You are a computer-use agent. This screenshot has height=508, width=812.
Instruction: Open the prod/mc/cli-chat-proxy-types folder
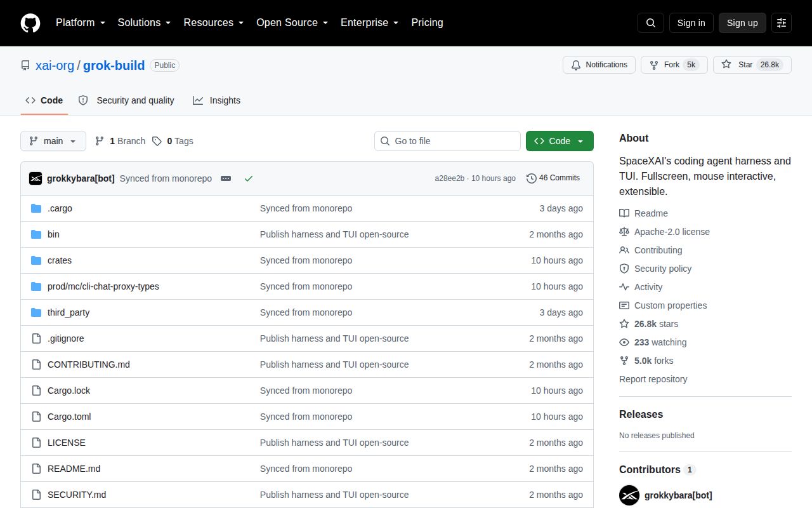tap(103, 286)
